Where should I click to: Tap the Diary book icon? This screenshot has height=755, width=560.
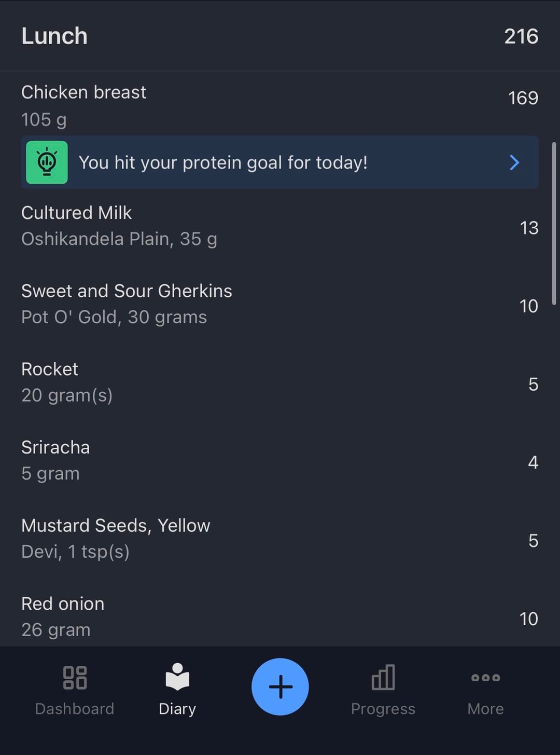pyautogui.click(x=177, y=677)
